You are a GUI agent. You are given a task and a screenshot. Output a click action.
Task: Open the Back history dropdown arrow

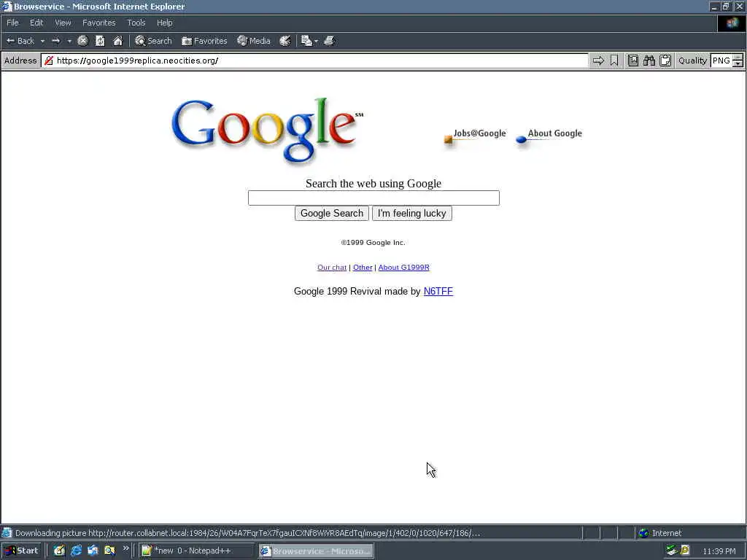(42, 41)
